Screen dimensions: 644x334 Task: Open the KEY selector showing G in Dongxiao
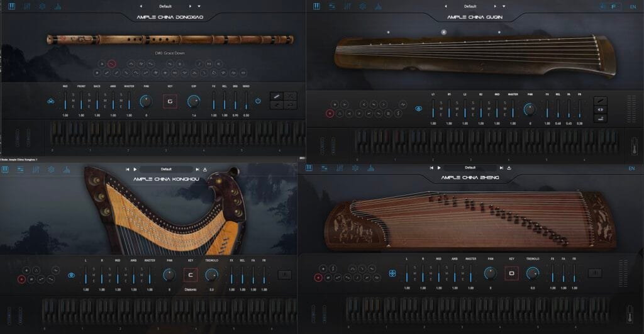coord(170,101)
